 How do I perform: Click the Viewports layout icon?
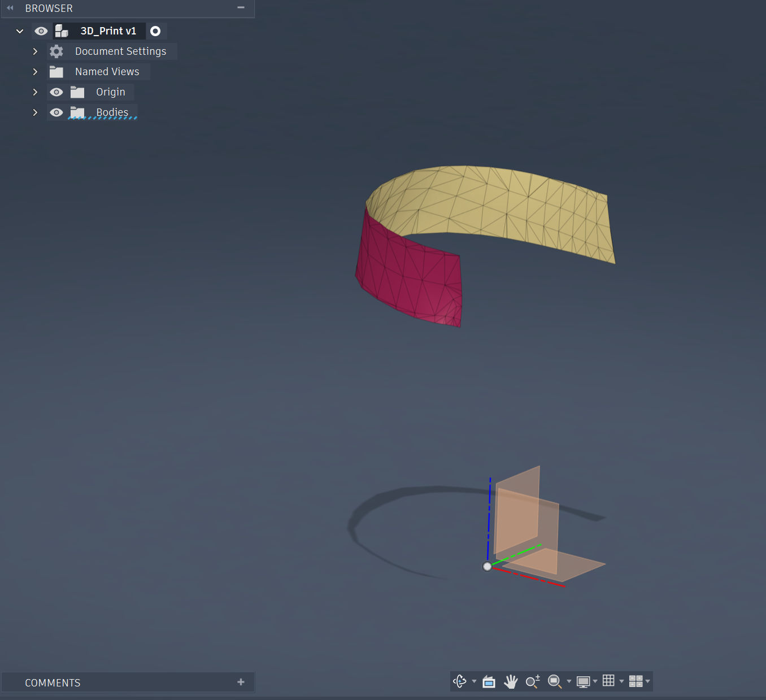(x=636, y=681)
